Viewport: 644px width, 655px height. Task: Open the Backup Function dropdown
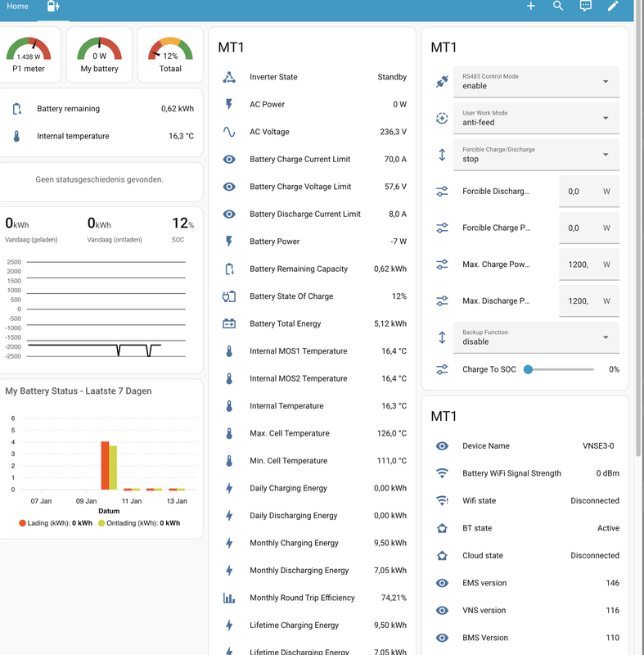coord(536,337)
